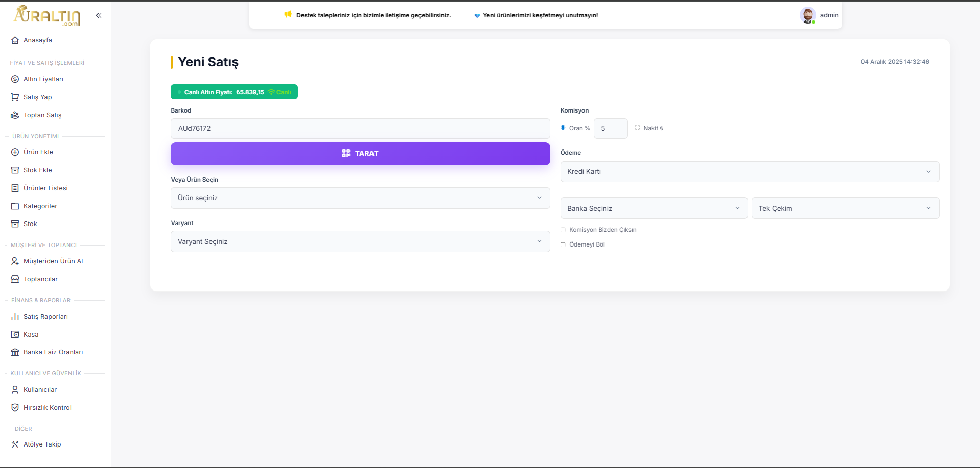Viewport: 980px width, 468px height.
Task: Click the Hırsızlık Kontrol shield icon
Action: (x=15, y=408)
